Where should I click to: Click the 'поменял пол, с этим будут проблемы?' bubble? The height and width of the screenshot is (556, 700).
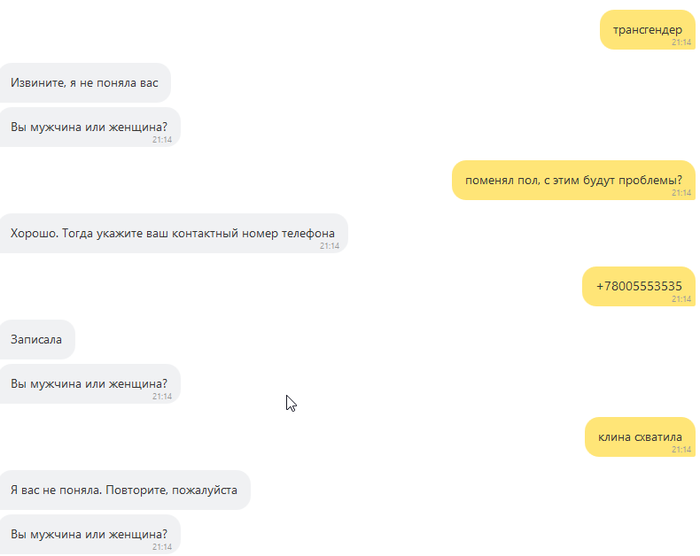point(574,180)
